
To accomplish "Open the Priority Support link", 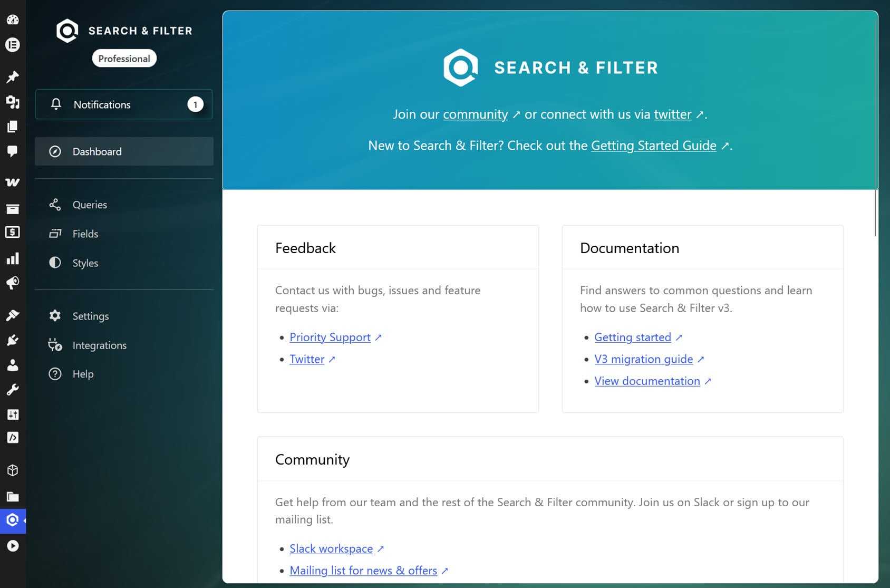I will [330, 338].
